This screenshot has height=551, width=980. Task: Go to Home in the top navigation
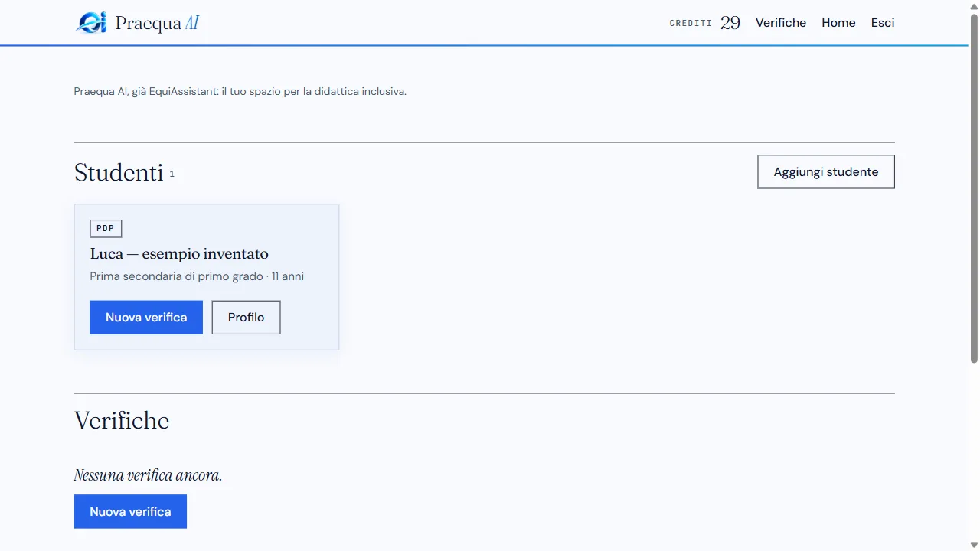click(x=838, y=23)
